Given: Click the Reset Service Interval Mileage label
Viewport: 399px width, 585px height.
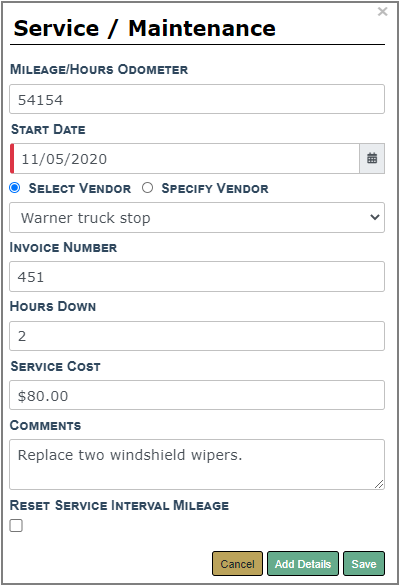Looking at the screenshot, I should (119, 505).
